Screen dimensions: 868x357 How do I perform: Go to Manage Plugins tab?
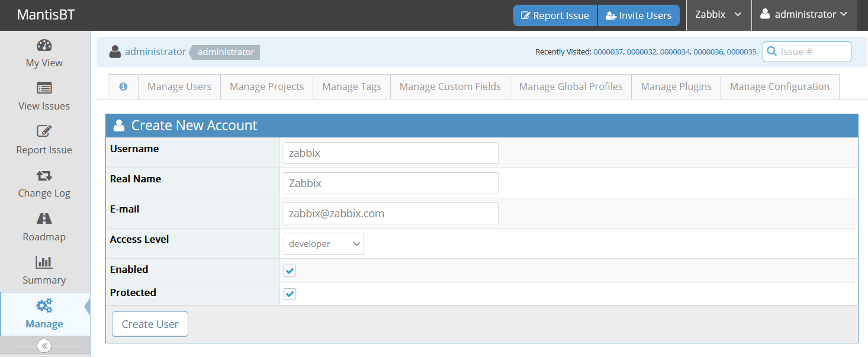click(676, 86)
